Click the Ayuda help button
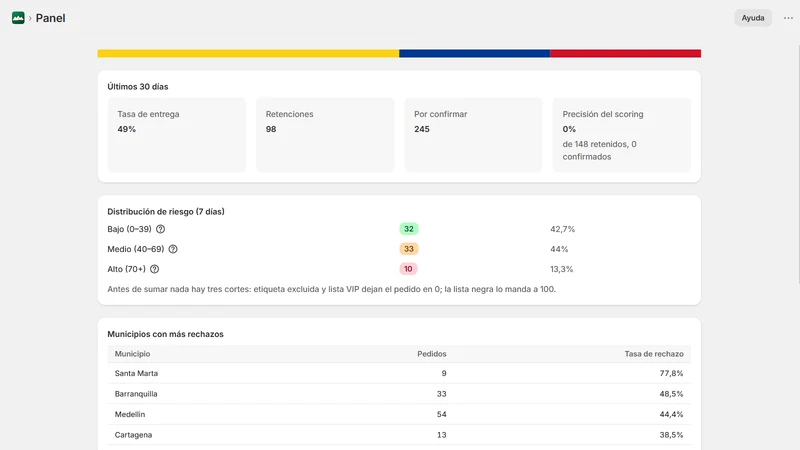The height and width of the screenshot is (450, 800). (753, 18)
